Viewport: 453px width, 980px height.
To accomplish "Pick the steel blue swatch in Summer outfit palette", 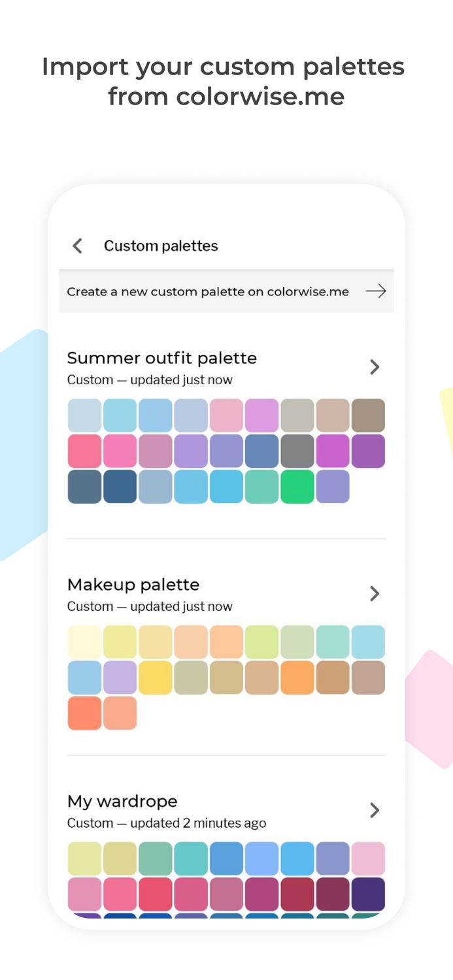I will click(x=261, y=449).
